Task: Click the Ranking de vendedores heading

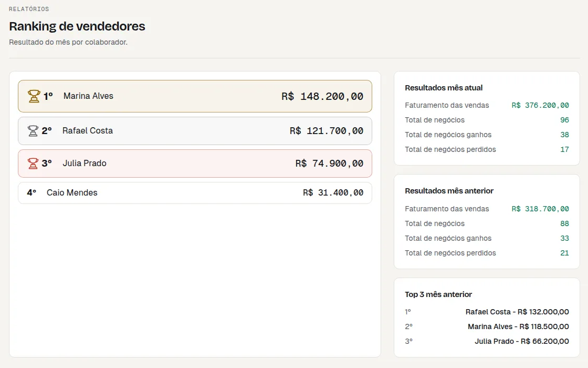Action: click(x=77, y=26)
